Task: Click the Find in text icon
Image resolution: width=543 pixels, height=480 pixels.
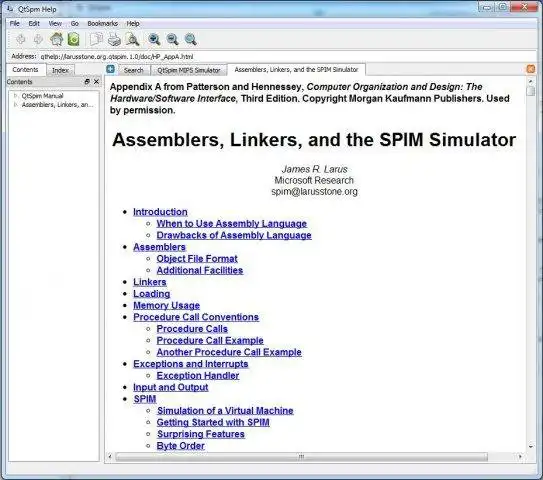Action: point(132,39)
